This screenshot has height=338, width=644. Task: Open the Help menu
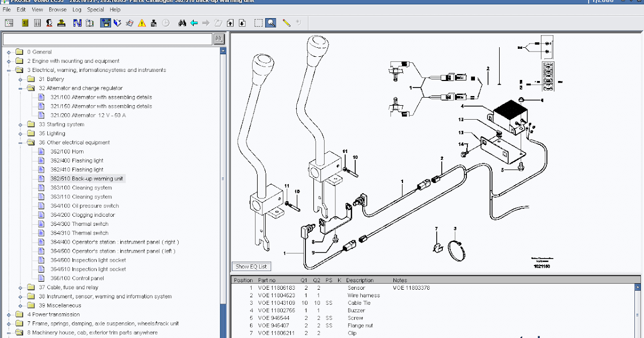point(115,10)
